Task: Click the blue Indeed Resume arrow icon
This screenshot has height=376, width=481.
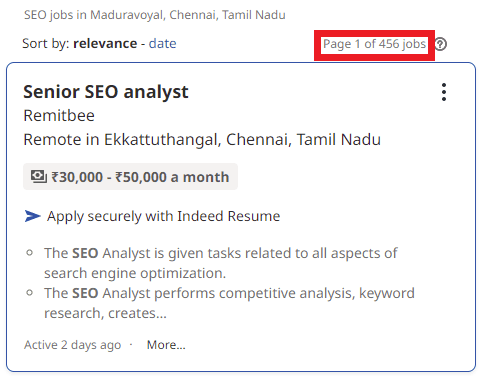Action: pyautogui.click(x=32, y=216)
